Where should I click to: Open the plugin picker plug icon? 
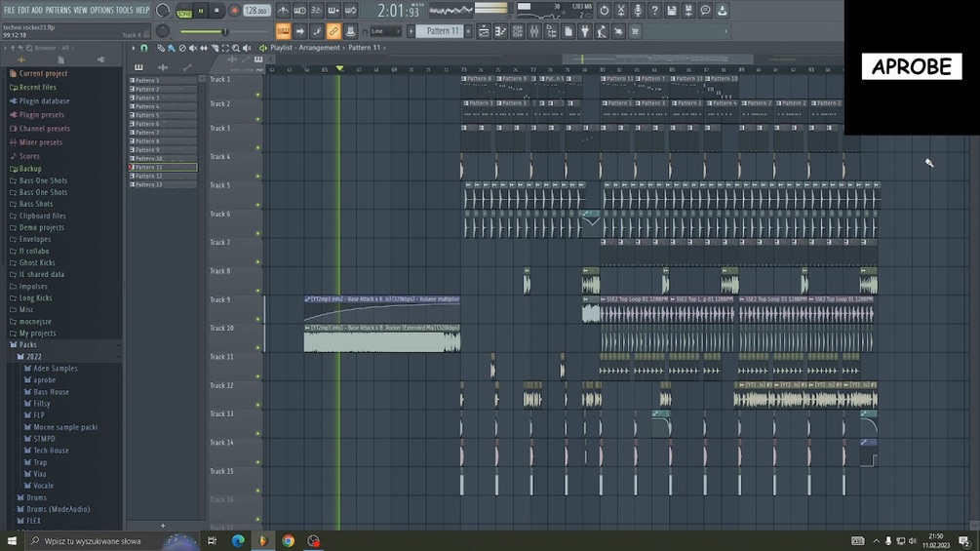coord(585,31)
